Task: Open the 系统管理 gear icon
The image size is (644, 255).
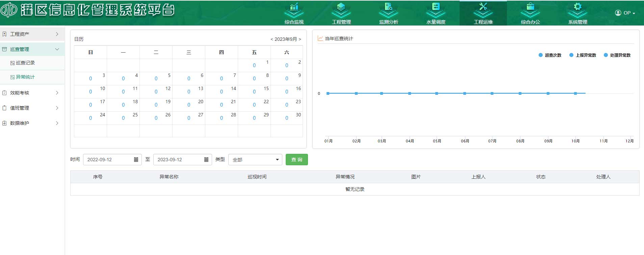Action: coord(577,7)
